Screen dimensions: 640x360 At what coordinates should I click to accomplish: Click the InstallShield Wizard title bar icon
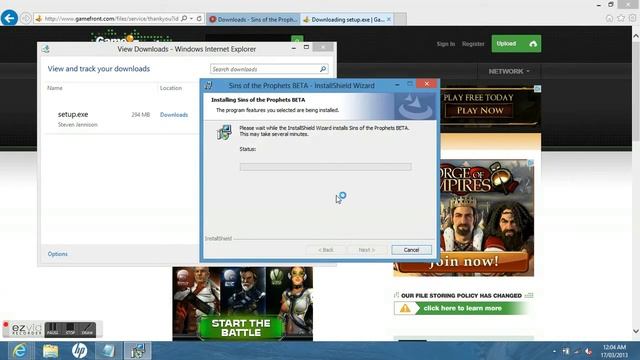[x=209, y=85]
